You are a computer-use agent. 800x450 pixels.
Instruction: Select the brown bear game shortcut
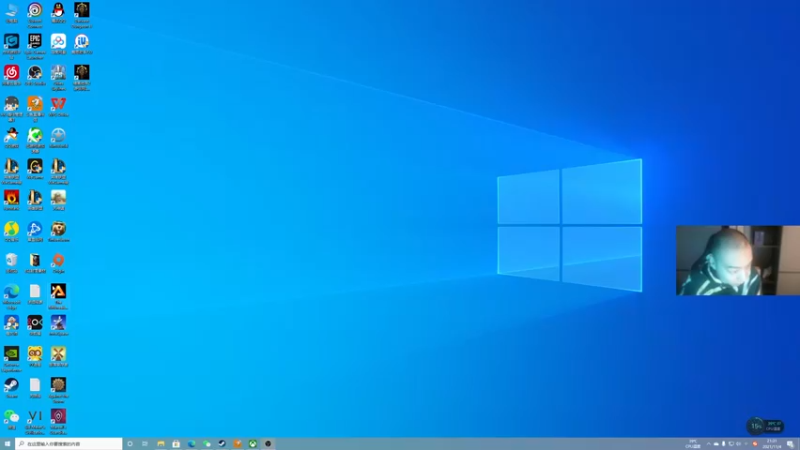[58, 229]
